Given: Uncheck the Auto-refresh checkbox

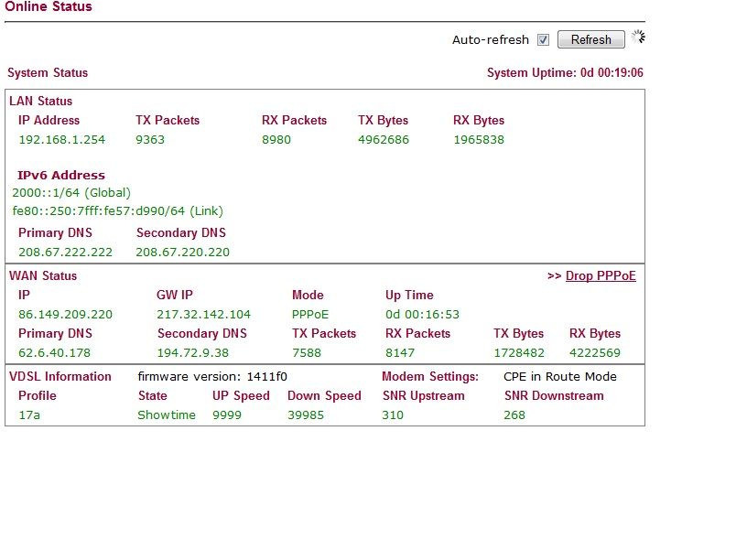Looking at the screenshot, I should click(x=543, y=39).
